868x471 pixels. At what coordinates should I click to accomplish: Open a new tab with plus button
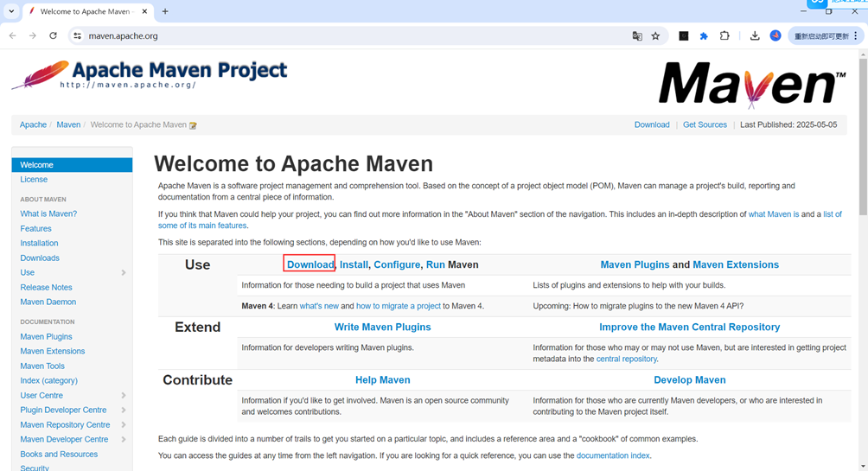coord(165,11)
